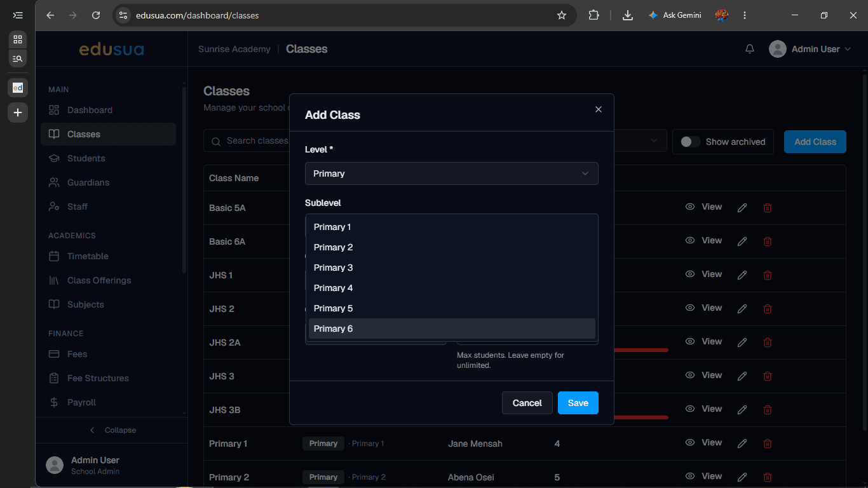This screenshot has height=488, width=868.
Task: Click the edusua logo
Action: pyautogui.click(x=111, y=49)
